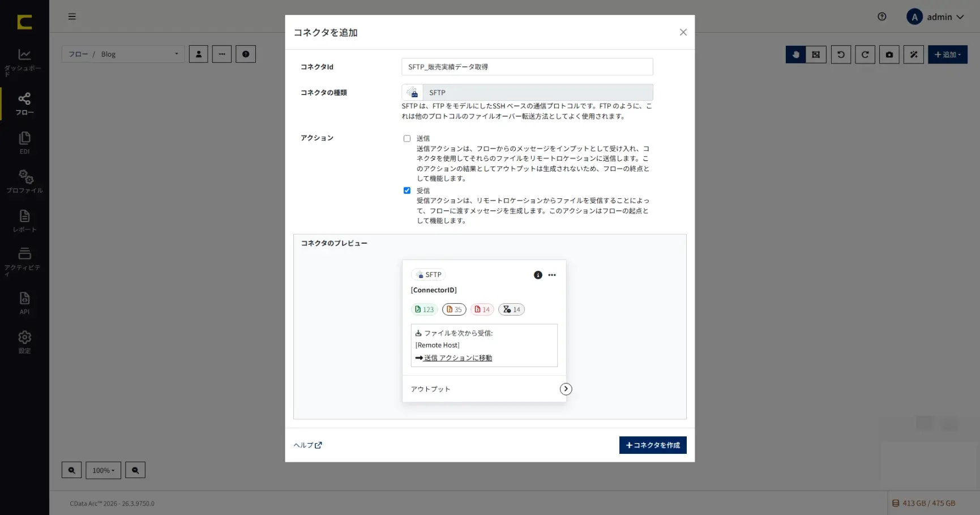Close the コネクタを追加 dialog
The height and width of the screenshot is (515, 980).
coord(683,32)
